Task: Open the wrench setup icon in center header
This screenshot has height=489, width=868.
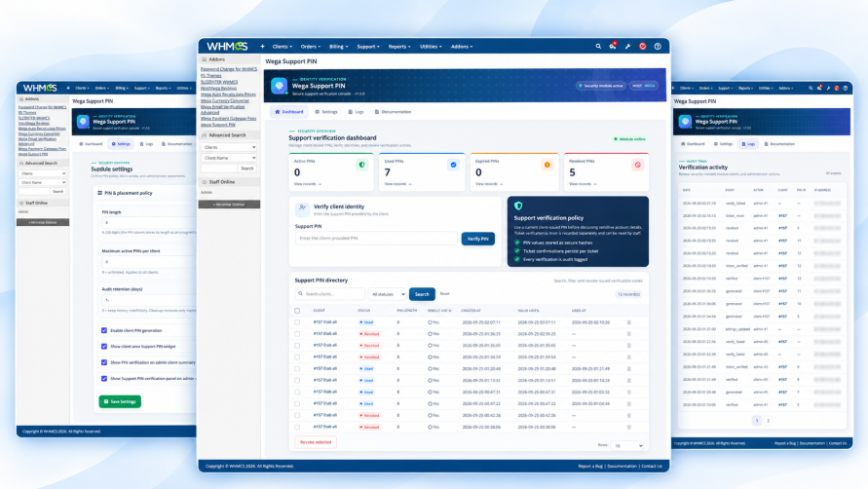Action: 627,47
